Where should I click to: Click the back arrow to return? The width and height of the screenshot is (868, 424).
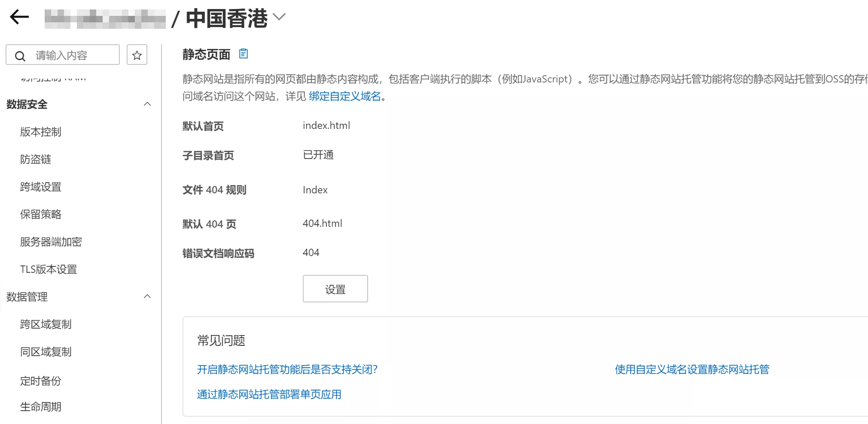click(18, 17)
